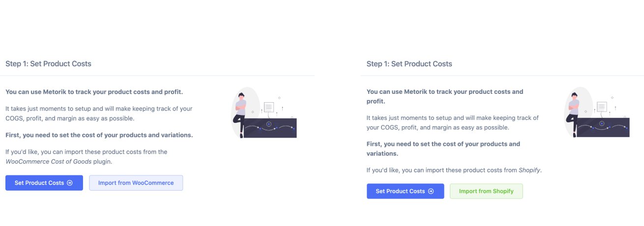Click the bold 'First, you need to set' text in the Shopify panel
Screen dimensions: 644x226
(x=442, y=148)
